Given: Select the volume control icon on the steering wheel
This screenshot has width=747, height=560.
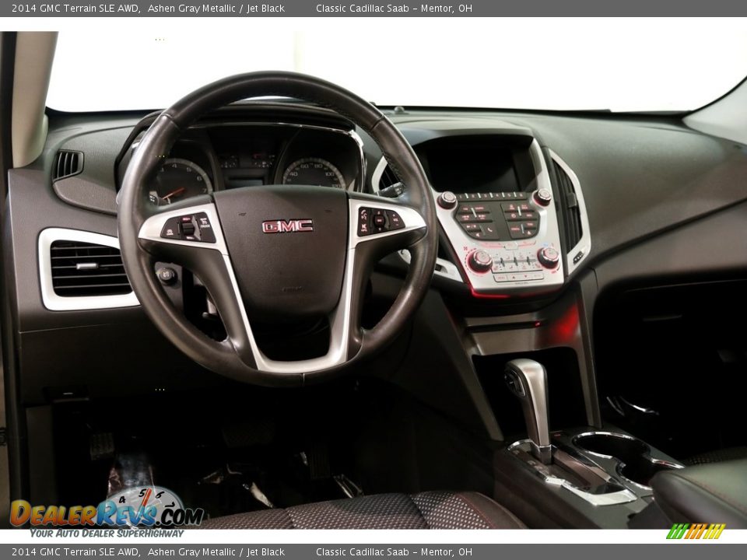Looking at the screenshot, I should [395, 221].
